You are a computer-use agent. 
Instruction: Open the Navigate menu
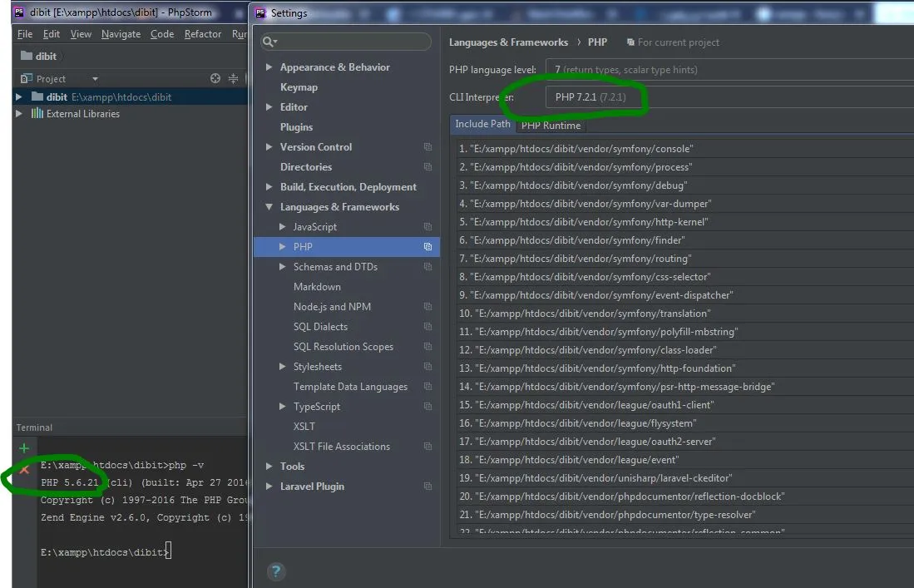pyautogui.click(x=121, y=34)
